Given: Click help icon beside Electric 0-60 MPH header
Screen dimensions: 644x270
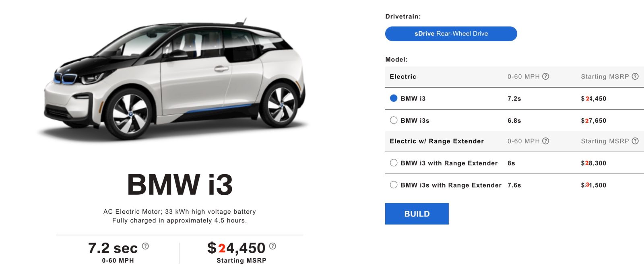Looking at the screenshot, I should tap(546, 76).
